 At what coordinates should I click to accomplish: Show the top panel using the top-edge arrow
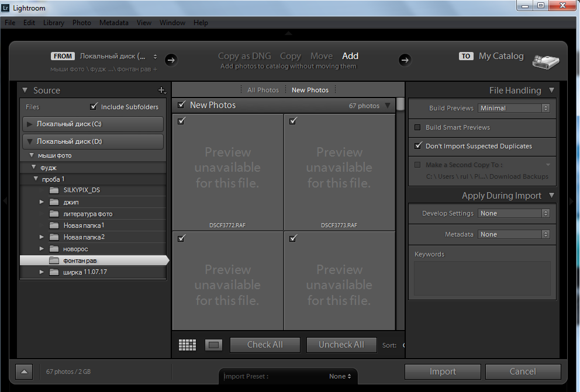coord(288,33)
